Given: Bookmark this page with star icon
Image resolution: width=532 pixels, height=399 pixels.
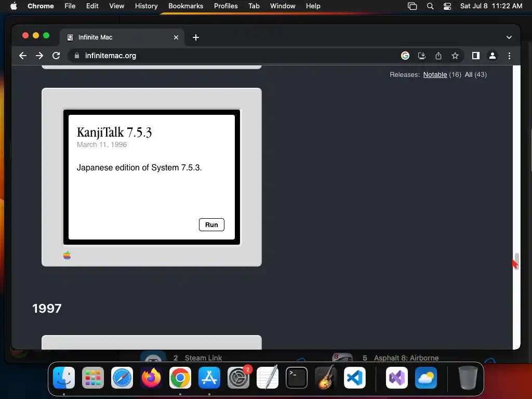Looking at the screenshot, I should [x=455, y=56].
